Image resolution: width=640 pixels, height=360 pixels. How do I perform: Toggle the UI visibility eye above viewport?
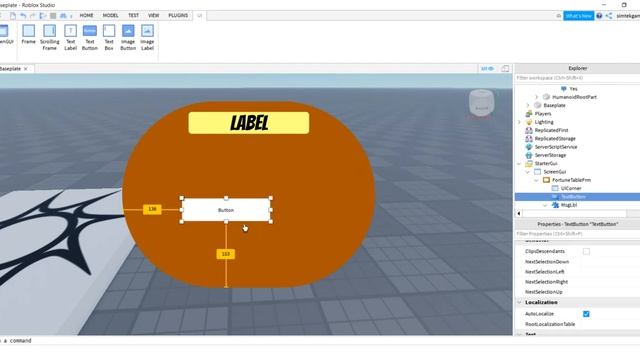[487, 69]
